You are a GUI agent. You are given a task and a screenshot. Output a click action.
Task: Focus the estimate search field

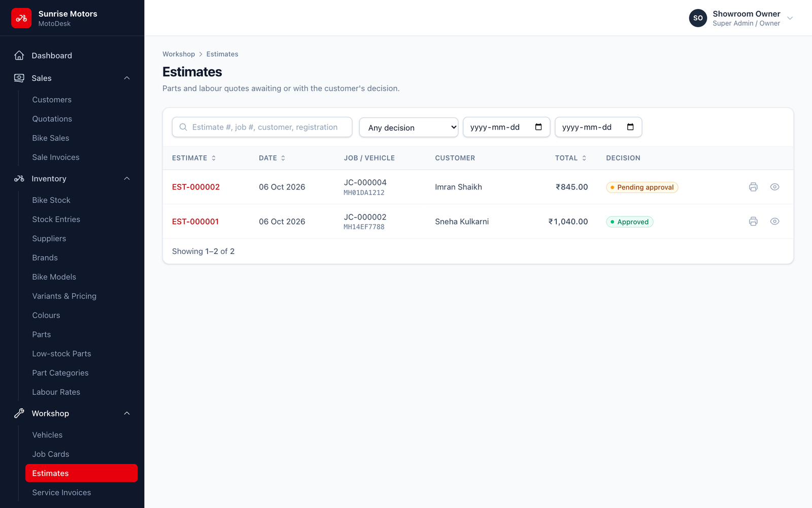coord(262,127)
